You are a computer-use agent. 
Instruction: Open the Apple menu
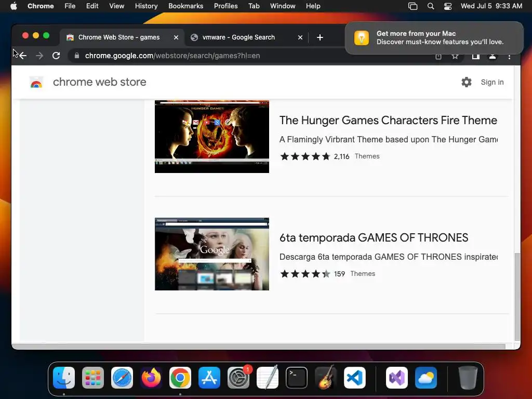coord(14,6)
